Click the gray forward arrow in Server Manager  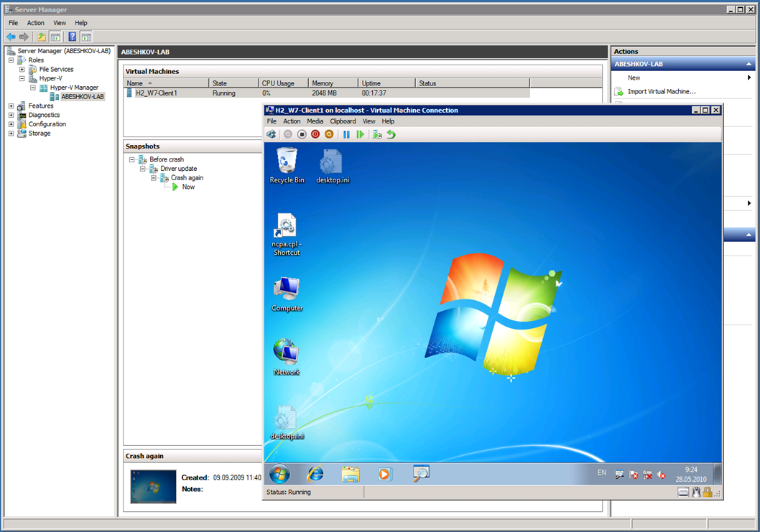pos(24,37)
